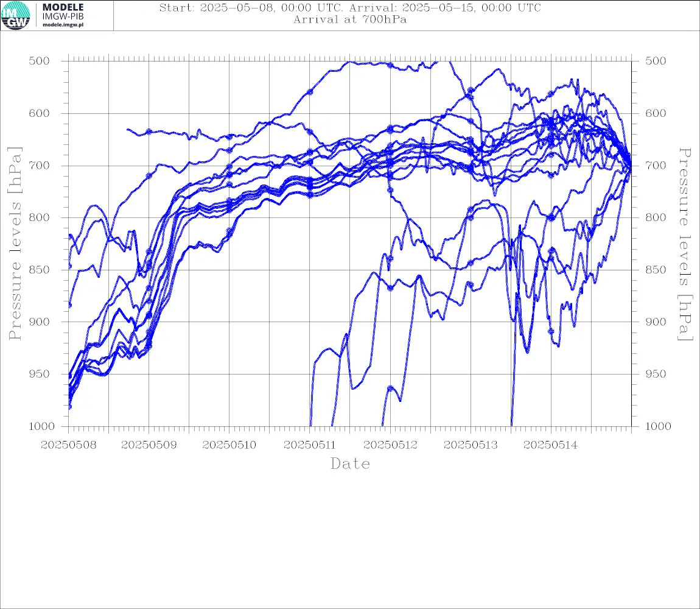700x609 pixels.
Task: Click the left axis value 700
Action: (40, 165)
